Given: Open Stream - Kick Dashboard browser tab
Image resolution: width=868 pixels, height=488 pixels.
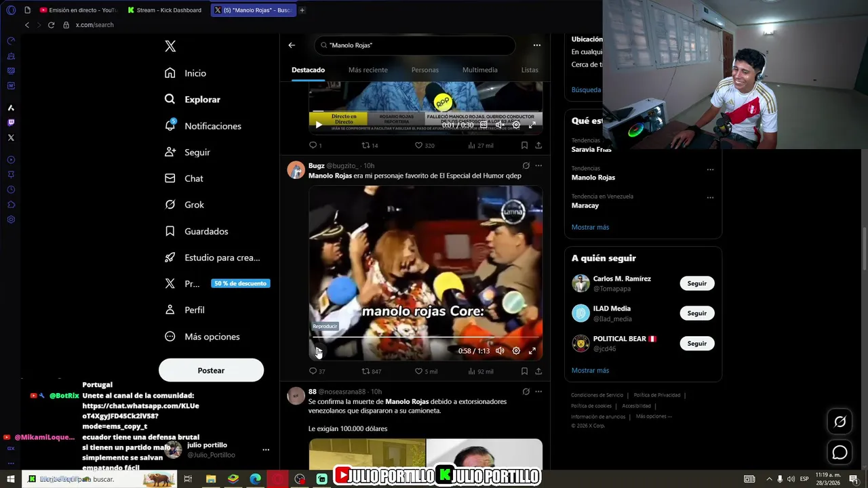Looking at the screenshot, I should pyautogui.click(x=165, y=10).
